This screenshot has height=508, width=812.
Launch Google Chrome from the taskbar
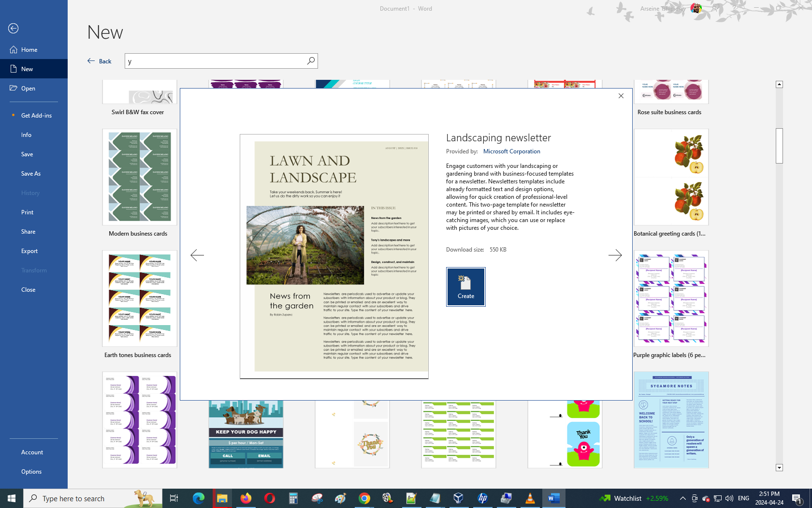pos(364,498)
